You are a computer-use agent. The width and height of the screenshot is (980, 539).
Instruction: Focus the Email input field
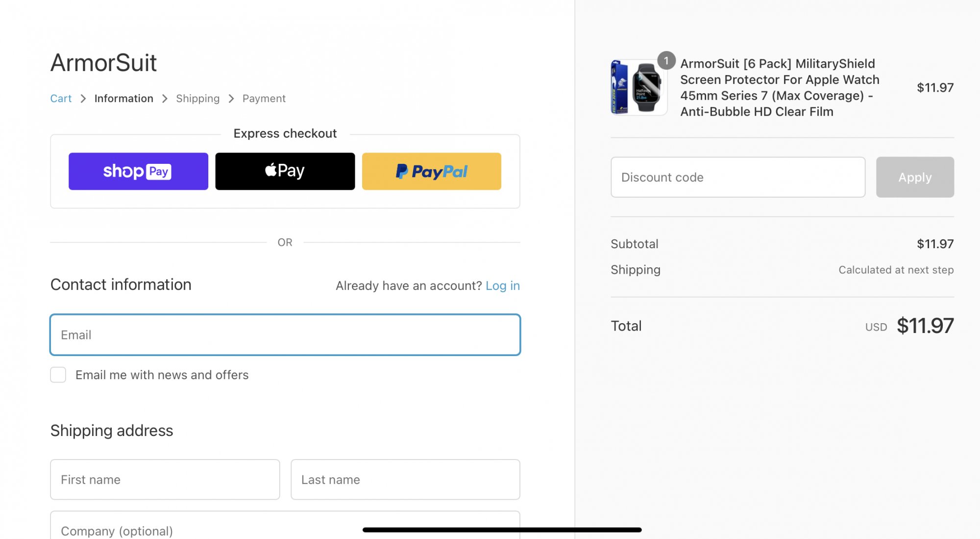pos(285,335)
